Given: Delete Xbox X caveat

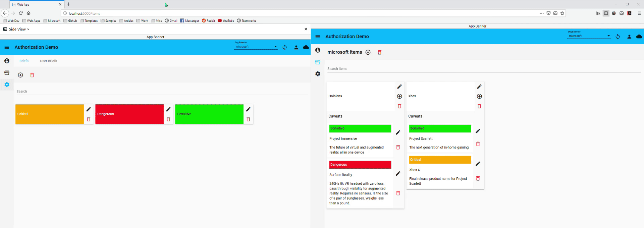Looking at the screenshot, I should coord(478,178).
